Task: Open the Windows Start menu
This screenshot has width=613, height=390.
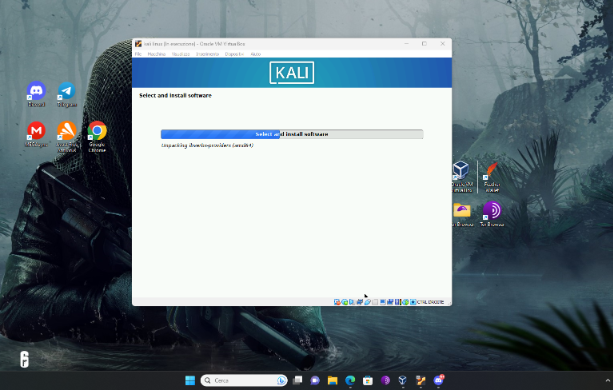Action: tap(190, 380)
